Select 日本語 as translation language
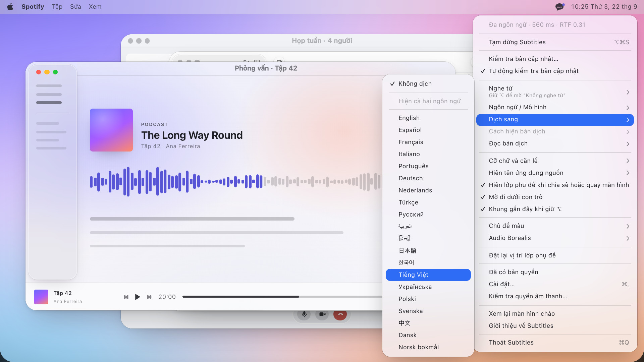The image size is (644, 362). tap(428, 251)
